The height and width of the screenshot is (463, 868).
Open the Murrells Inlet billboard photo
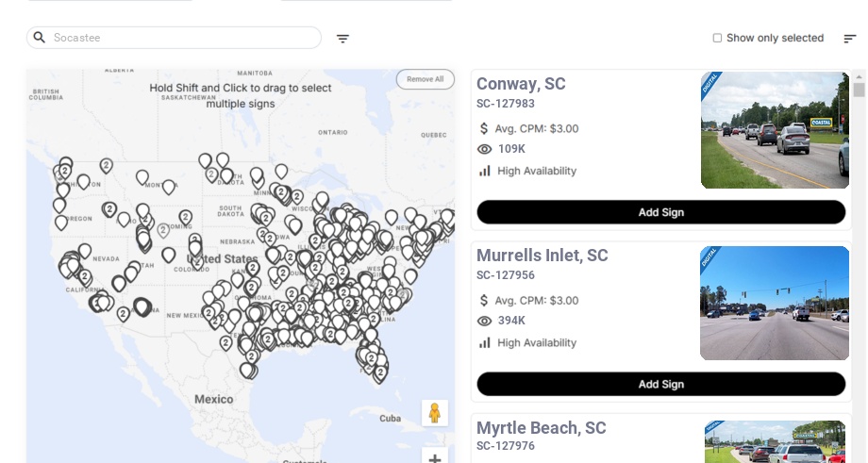point(775,303)
